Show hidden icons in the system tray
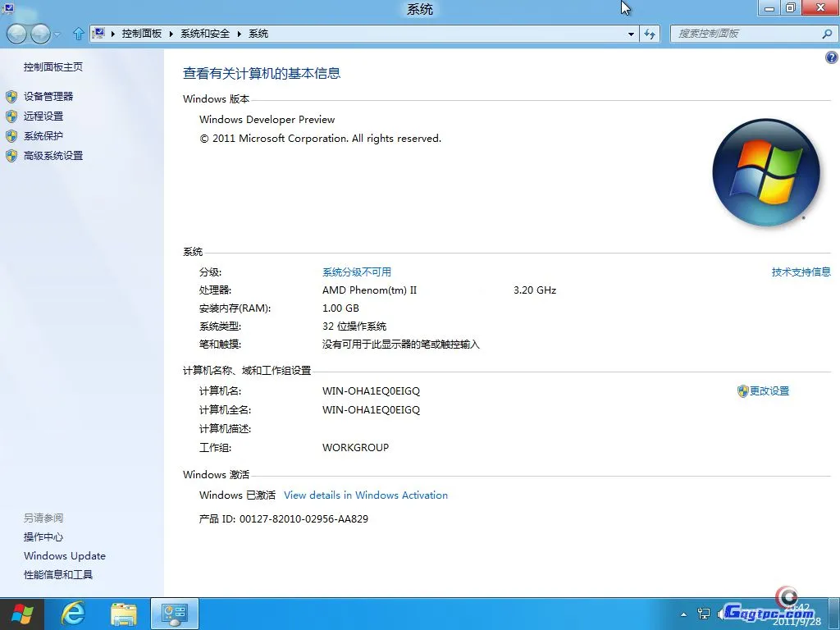Viewport: 840px width, 630px height. point(683,613)
